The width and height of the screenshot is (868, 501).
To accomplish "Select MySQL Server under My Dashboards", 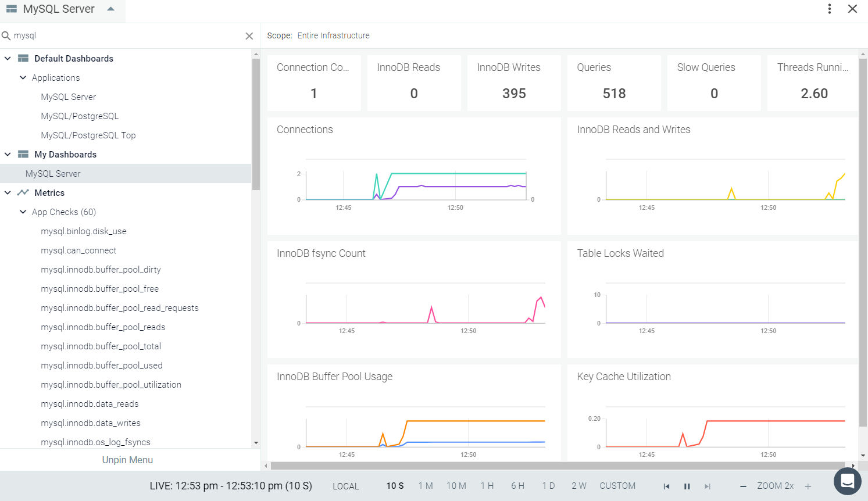I will click(126, 173).
